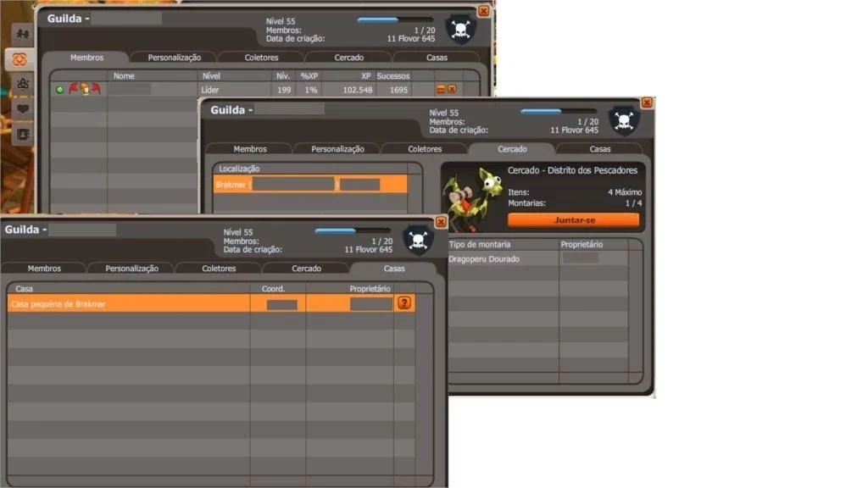Click the question mark icon on the house row
The width and height of the screenshot is (868, 488).
pos(404,303)
